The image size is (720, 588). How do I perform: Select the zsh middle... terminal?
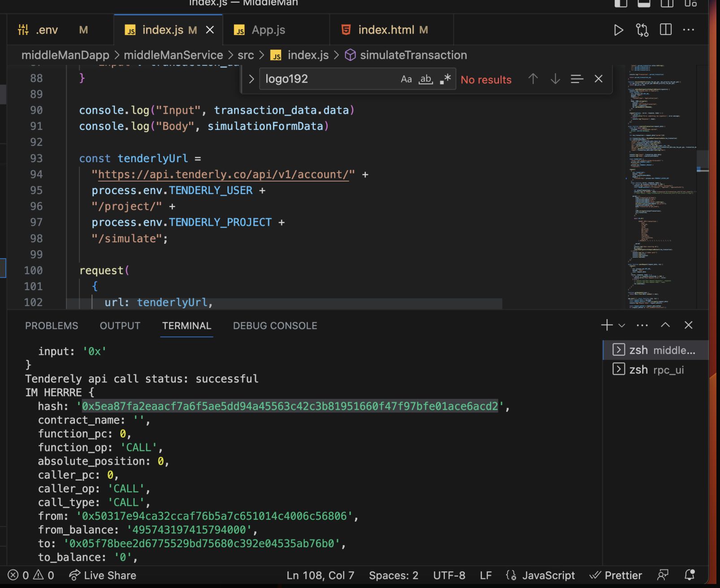(656, 350)
